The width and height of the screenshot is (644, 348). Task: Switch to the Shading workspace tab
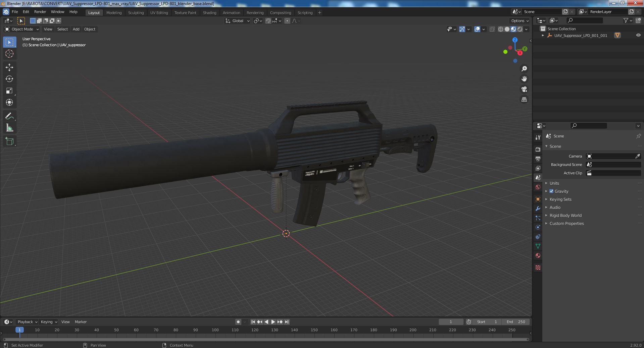(x=209, y=12)
